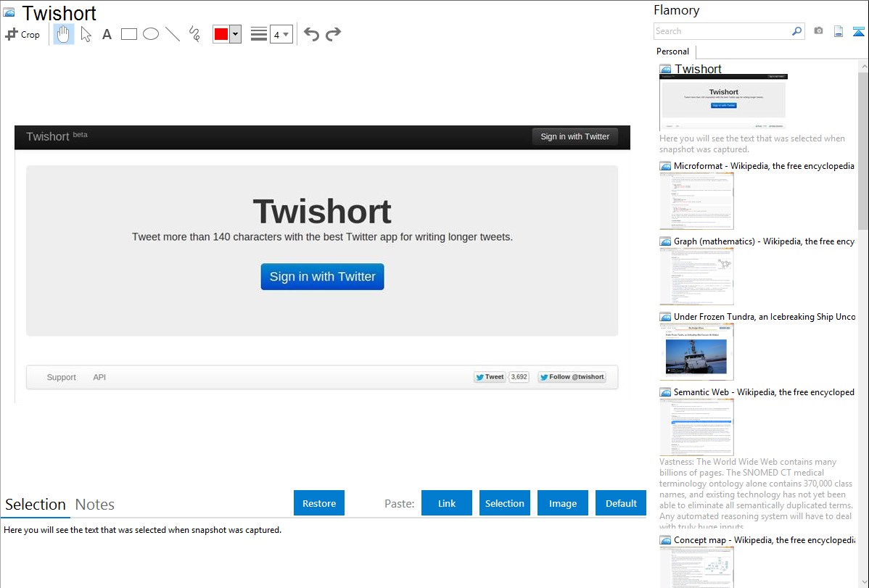The height and width of the screenshot is (588, 869).
Task: Open the Graph (mathematics) thumbnail
Action: point(696,276)
